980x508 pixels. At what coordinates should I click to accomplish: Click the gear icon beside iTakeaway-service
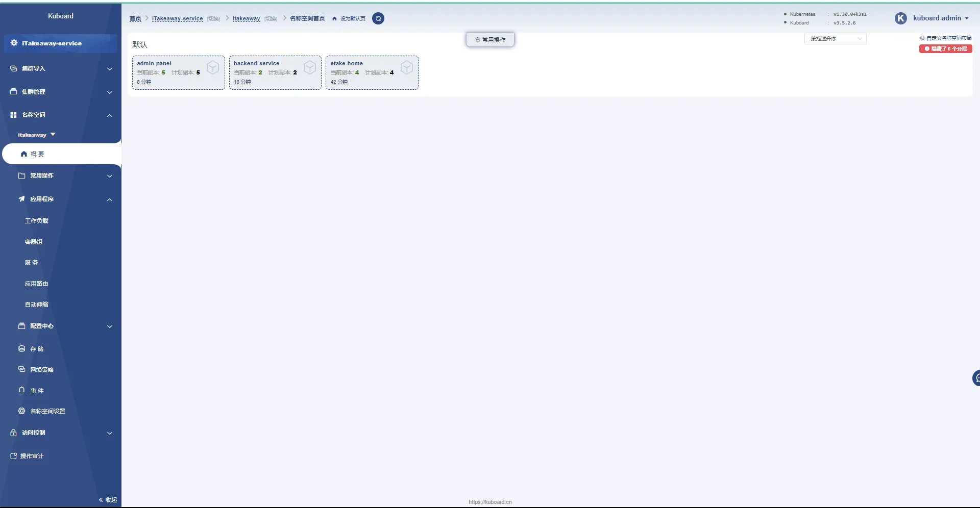coord(14,43)
